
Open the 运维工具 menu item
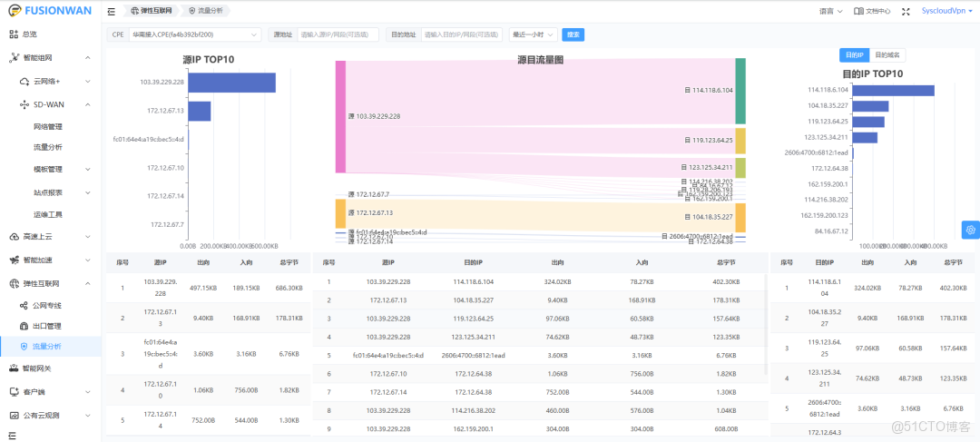click(47, 214)
